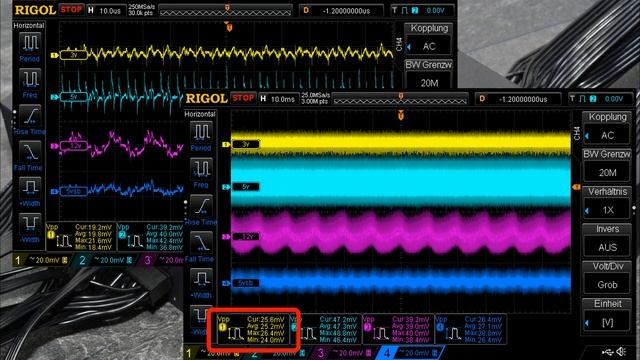Choose Freq measurement in front scope
Viewport: 640px width, 360px height.
201,173
